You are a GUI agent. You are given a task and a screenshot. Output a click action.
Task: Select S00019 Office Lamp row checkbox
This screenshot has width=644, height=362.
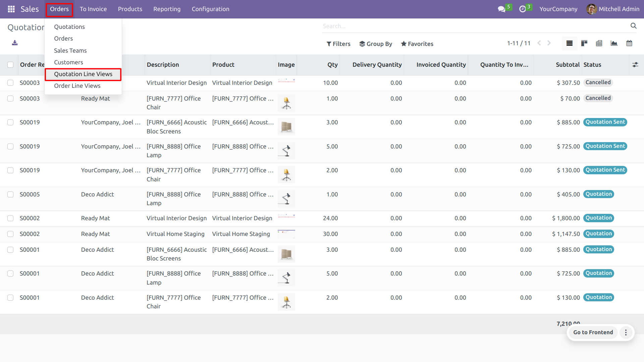tap(10, 146)
